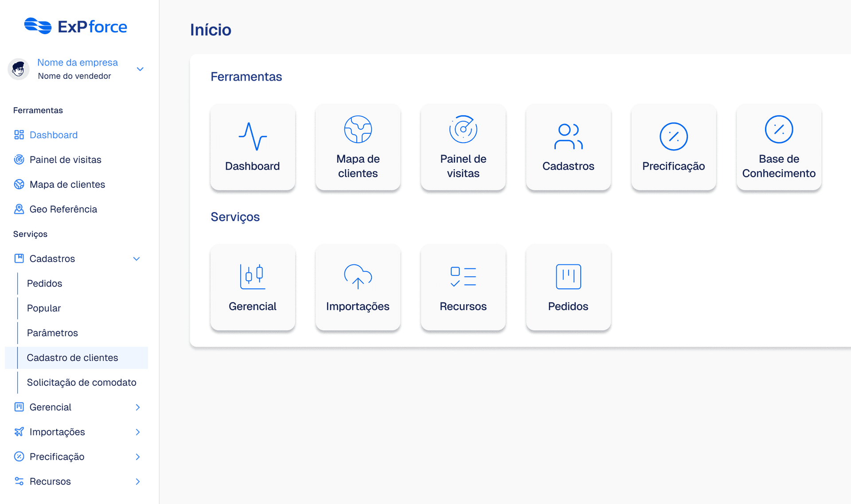Click the ExPforce logo
851x504 pixels.
click(x=76, y=26)
